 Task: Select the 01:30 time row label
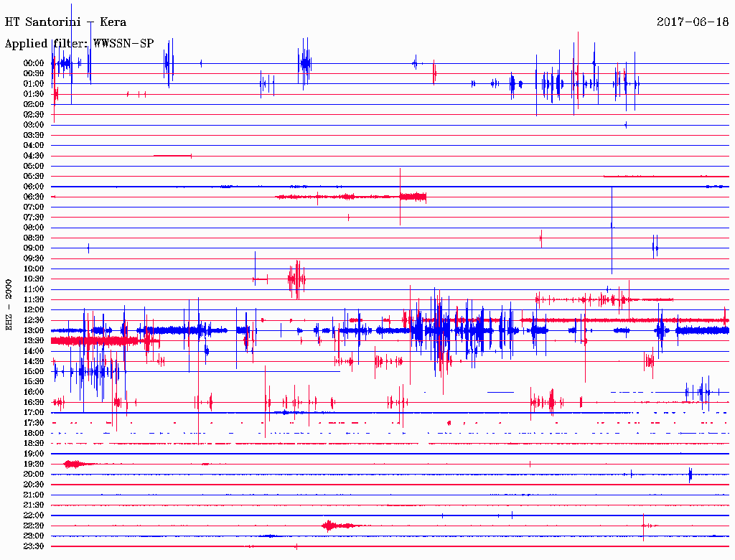point(34,94)
